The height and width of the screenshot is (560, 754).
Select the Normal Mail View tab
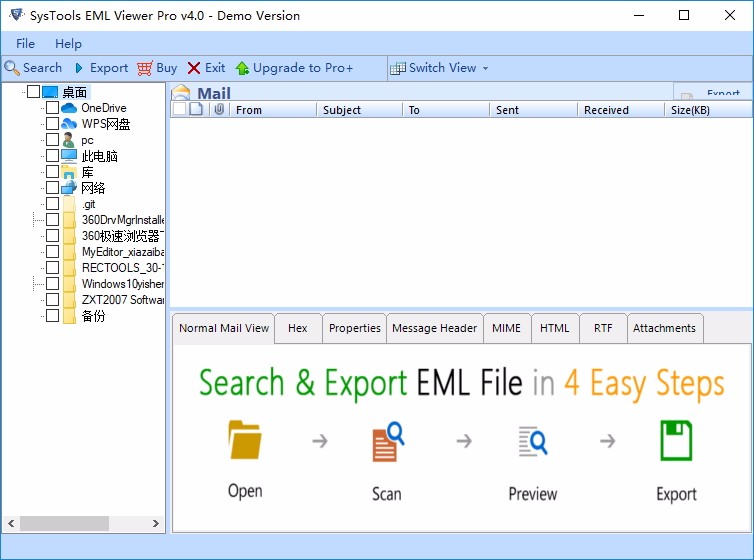(x=224, y=328)
